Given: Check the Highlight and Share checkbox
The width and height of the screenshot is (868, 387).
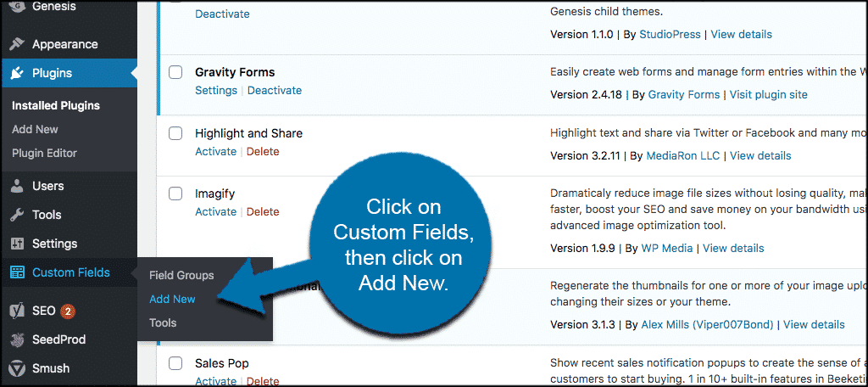Looking at the screenshot, I should (x=175, y=133).
